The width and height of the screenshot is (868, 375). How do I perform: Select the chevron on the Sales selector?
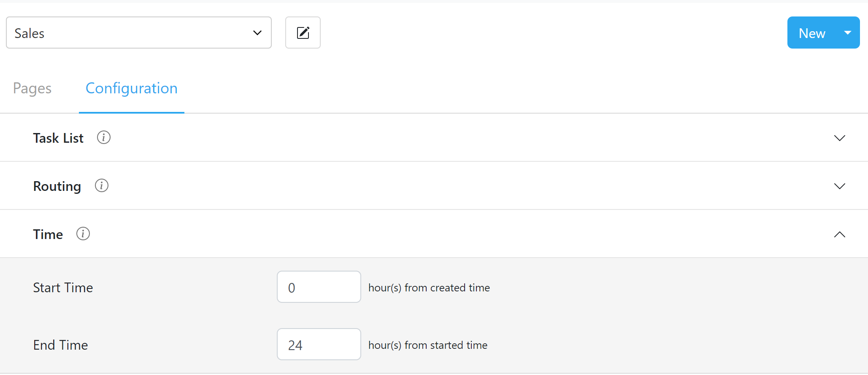pos(257,33)
